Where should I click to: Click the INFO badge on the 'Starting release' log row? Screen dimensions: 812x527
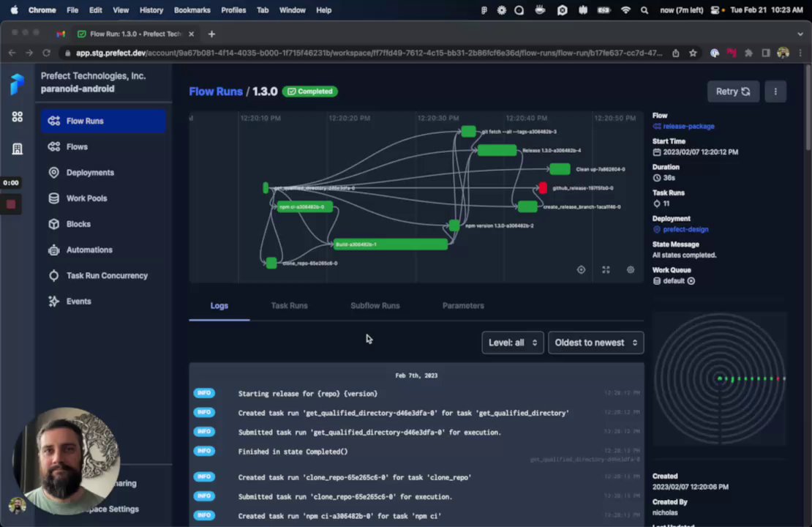pos(204,393)
